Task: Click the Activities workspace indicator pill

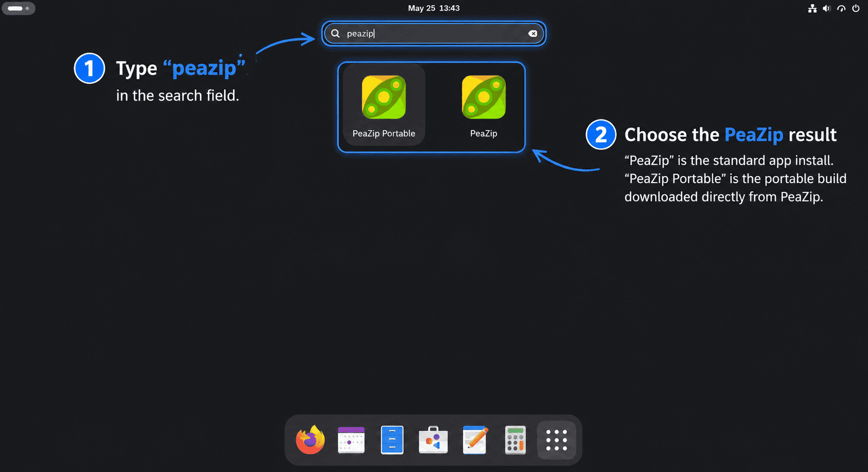Action: tap(18, 8)
